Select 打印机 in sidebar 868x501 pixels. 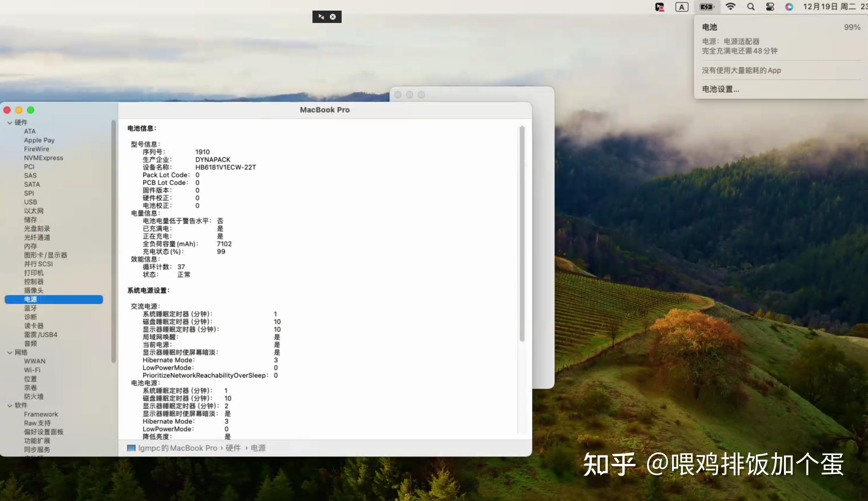pyautogui.click(x=34, y=273)
